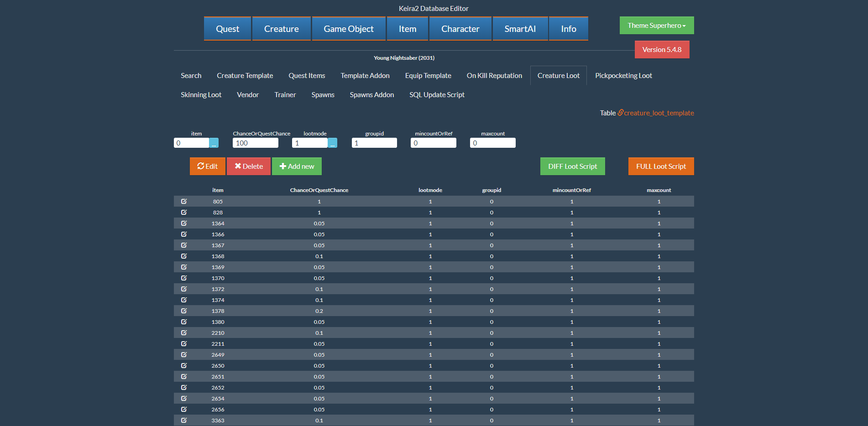
Task: Click the orange Edit button
Action: pos(208,166)
